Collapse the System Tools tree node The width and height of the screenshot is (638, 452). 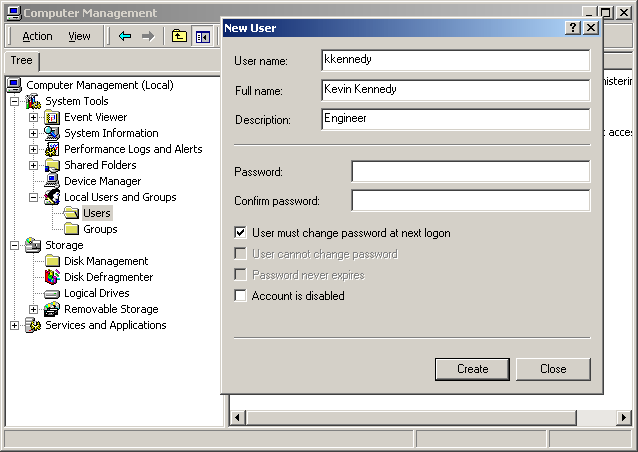coord(15,101)
